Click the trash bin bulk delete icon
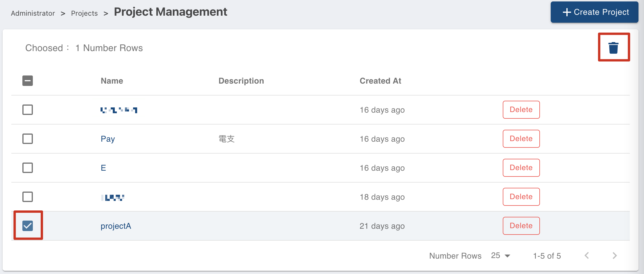This screenshot has height=274, width=644. point(613,48)
